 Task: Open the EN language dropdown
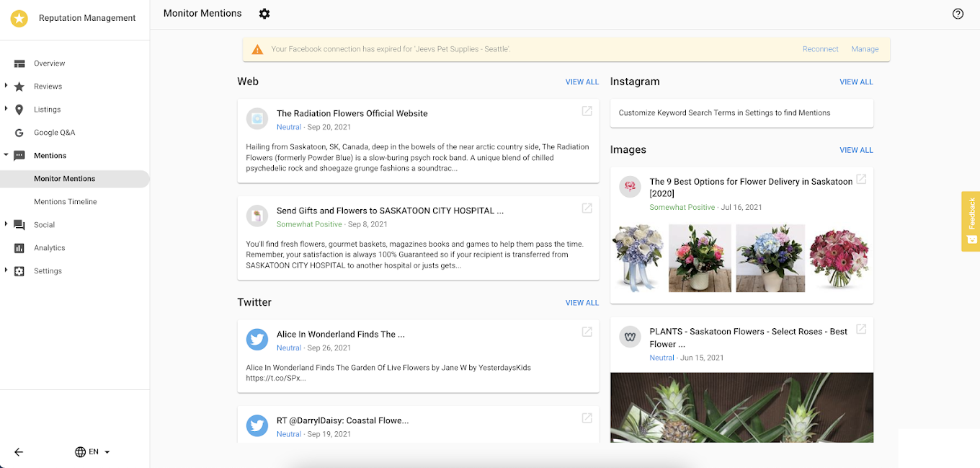tap(93, 452)
